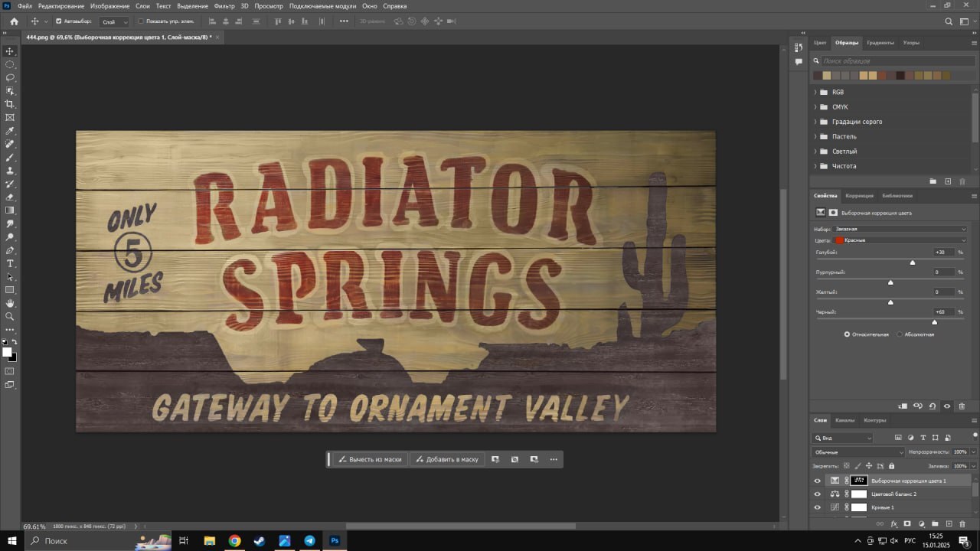The image size is (980, 551).
Task: Click the foreground color swatch
Action: pyautogui.click(x=7, y=352)
